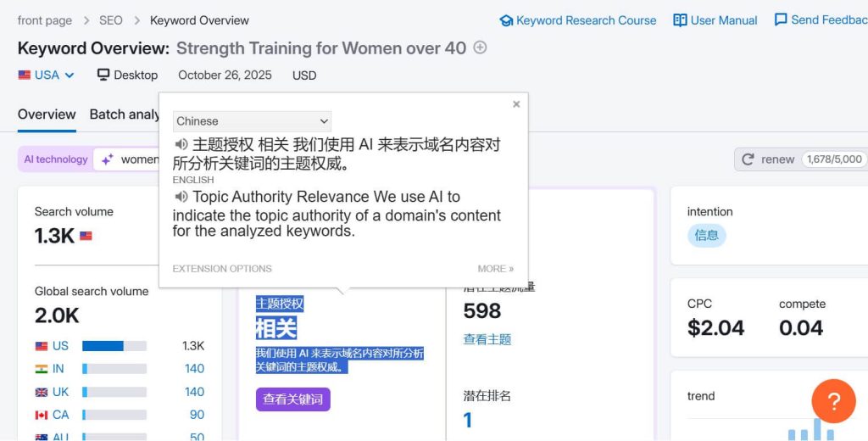Open the Desktop device selector
Image resolution: width=868 pixels, height=441 pixels.
[x=127, y=75]
